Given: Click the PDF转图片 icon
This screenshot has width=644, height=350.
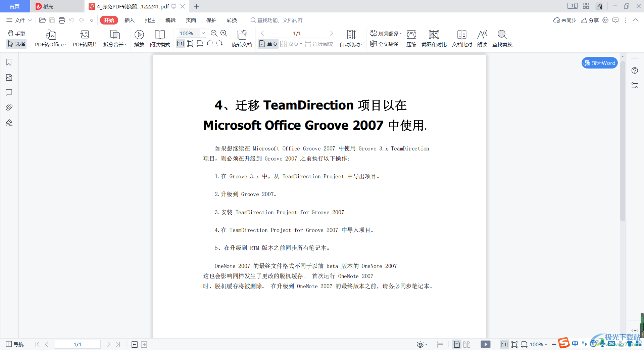Looking at the screenshot, I should coord(85,38).
